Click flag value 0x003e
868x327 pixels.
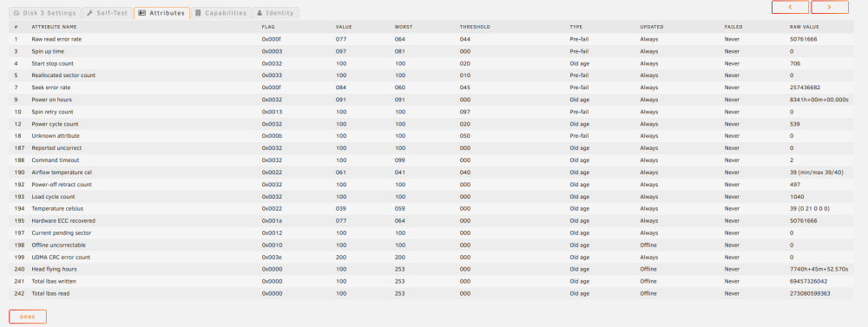click(272, 258)
